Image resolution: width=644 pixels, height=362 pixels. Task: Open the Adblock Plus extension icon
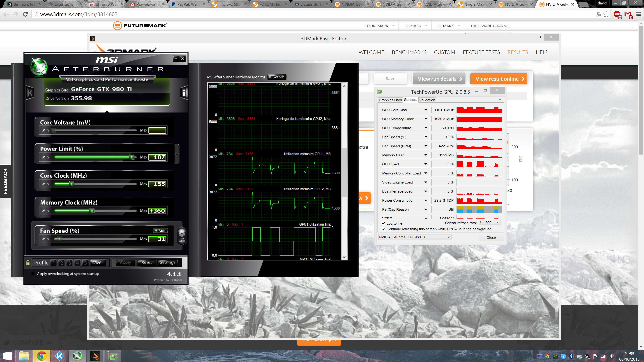(617, 14)
